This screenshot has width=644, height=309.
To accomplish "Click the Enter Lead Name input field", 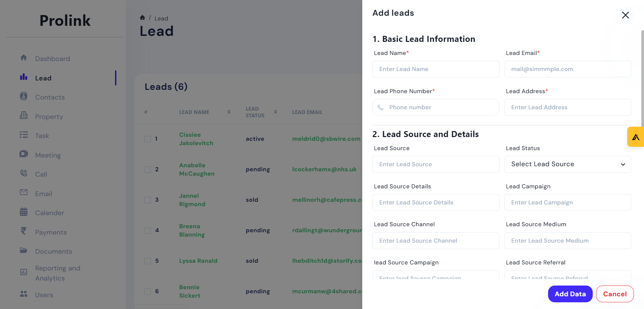I will point(435,69).
